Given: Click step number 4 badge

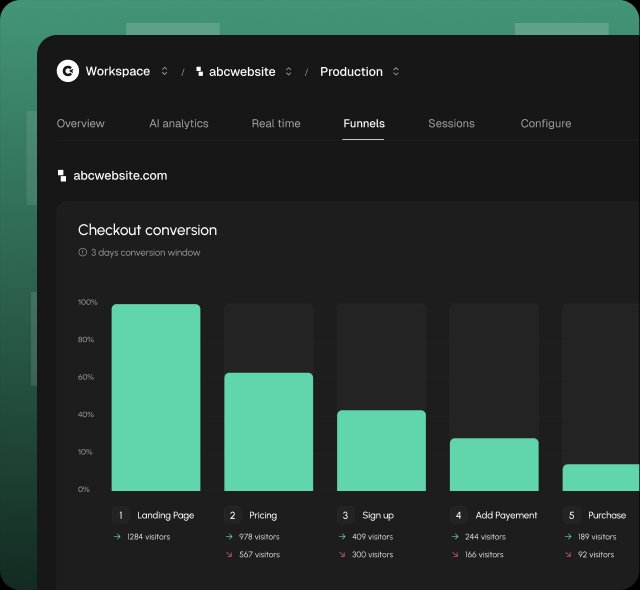Looking at the screenshot, I should coord(458,515).
